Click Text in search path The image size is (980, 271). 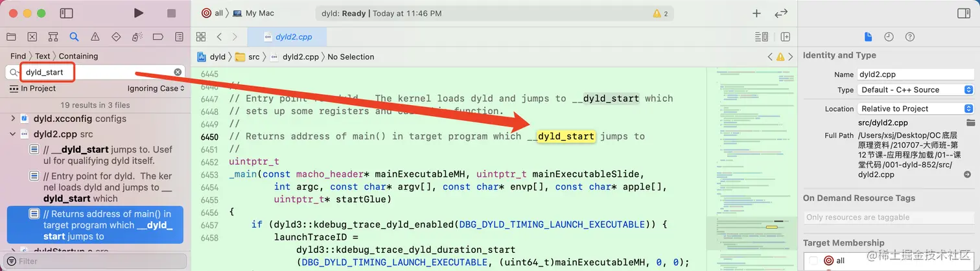pyautogui.click(x=43, y=56)
